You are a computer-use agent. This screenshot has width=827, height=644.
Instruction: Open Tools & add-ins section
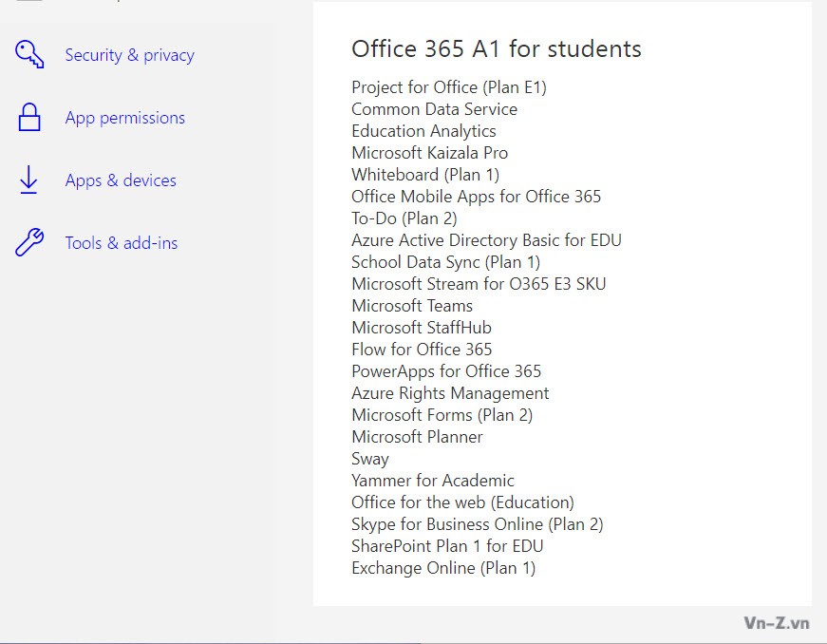(122, 243)
